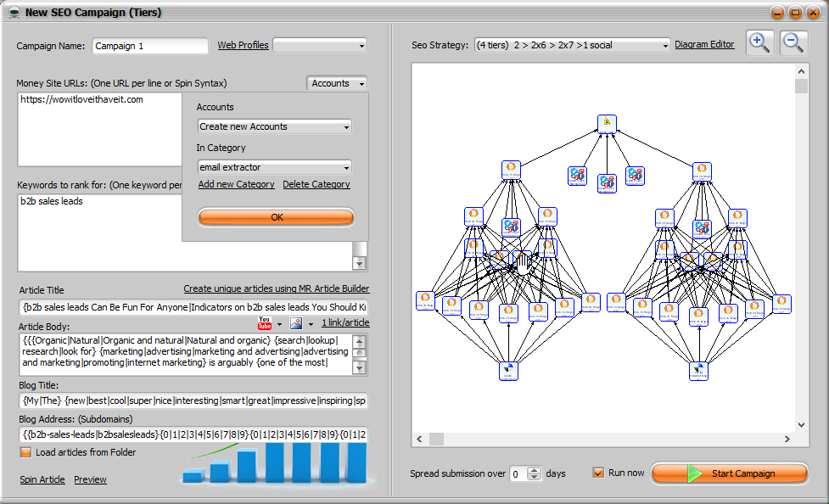This screenshot has width=829, height=504.
Task: Open the article Preview link
Action: point(90,479)
